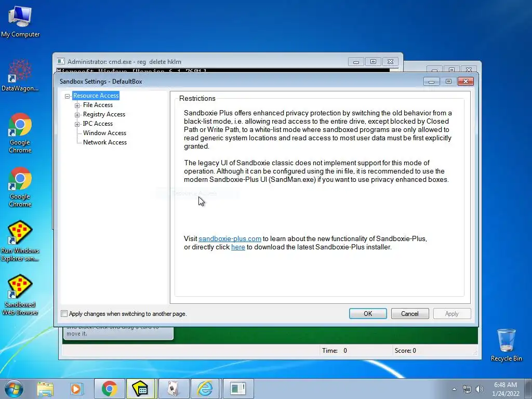
Task: Select File Access in the settings tree
Action: (98, 105)
